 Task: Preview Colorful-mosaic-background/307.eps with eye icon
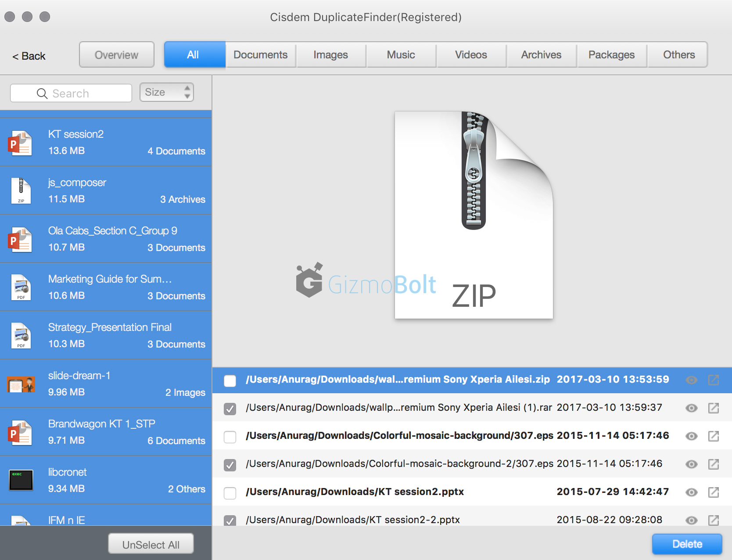(692, 436)
